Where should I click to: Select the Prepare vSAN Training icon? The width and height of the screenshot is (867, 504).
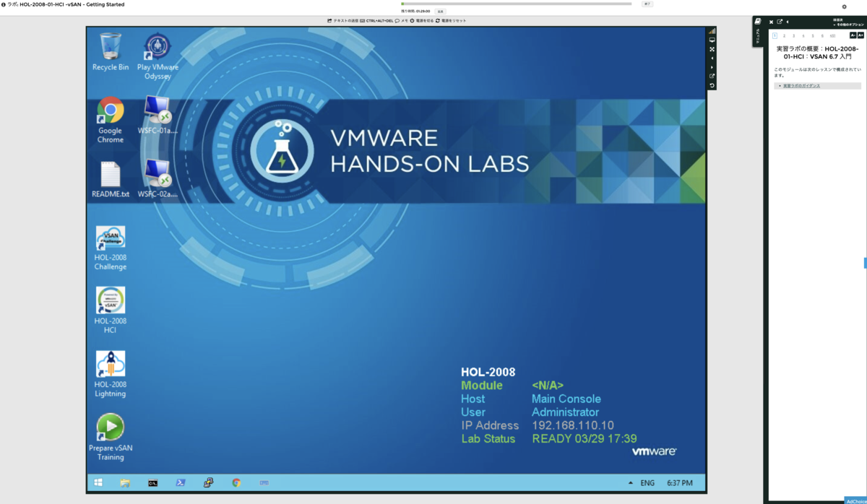(x=111, y=437)
